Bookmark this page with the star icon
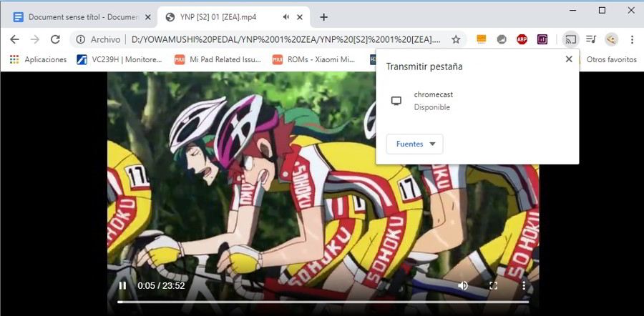Image resolution: width=644 pixels, height=316 pixels. click(x=456, y=39)
